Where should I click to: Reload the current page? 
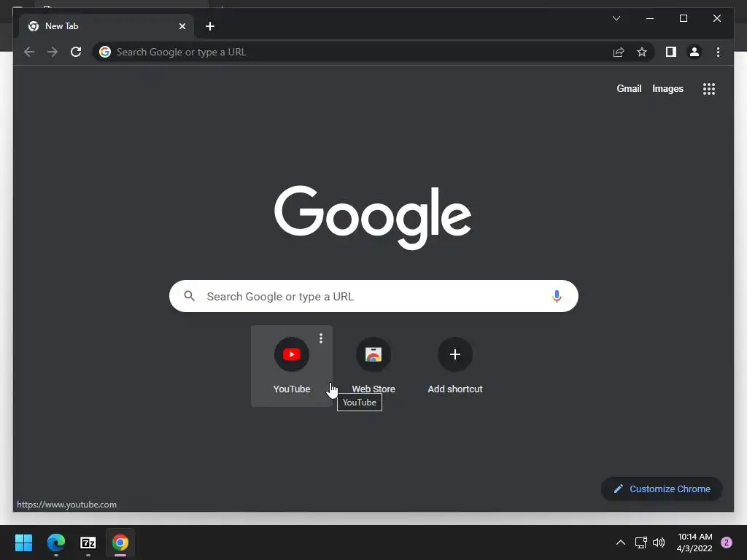pos(76,52)
